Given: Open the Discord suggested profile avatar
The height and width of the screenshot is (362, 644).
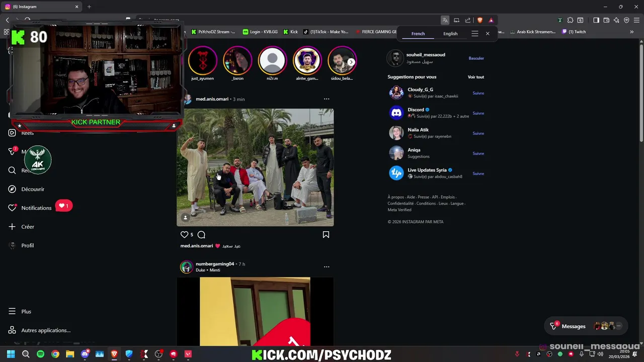Looking at the screenshot, I should (396, 113).
